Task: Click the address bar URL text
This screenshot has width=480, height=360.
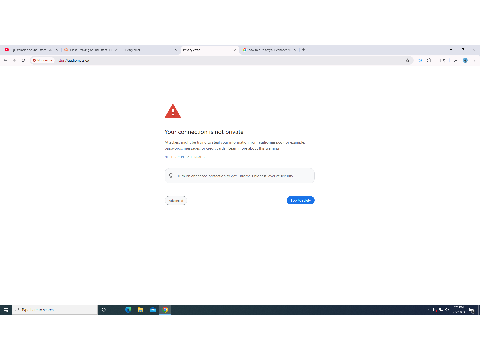Action: 74,60
